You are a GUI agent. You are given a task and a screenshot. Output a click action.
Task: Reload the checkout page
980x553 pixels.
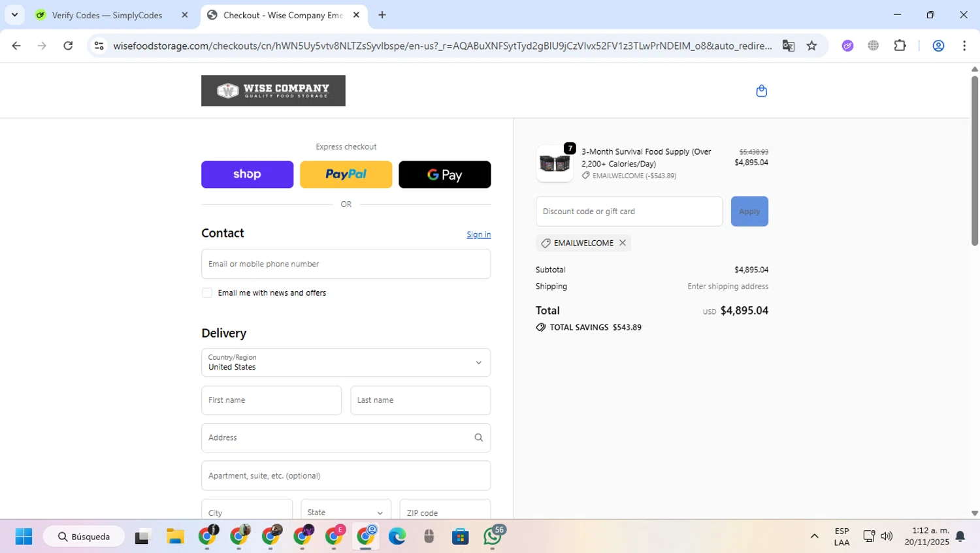68,46
